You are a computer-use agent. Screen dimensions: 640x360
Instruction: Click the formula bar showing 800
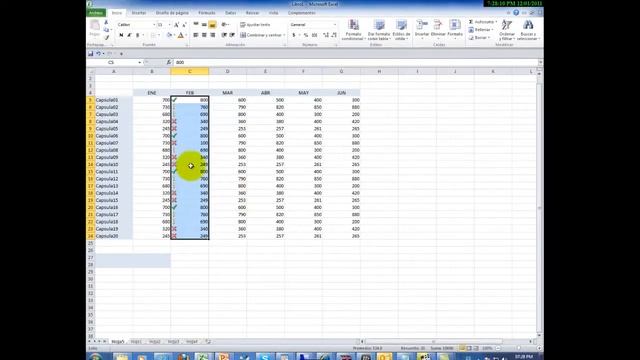pos(355,62)
